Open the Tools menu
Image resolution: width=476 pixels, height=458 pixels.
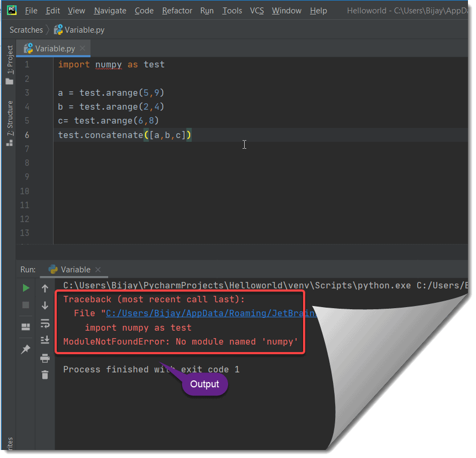point(232,11)
